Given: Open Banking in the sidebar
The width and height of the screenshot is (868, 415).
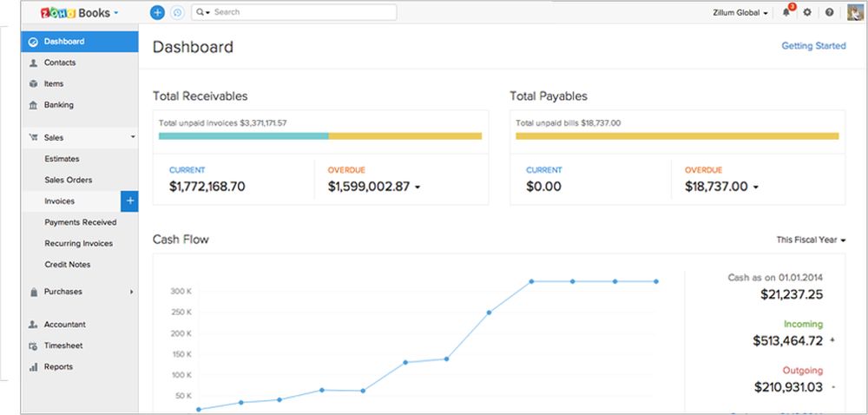Looking at the screenshot, I should (x=59, y=105).
